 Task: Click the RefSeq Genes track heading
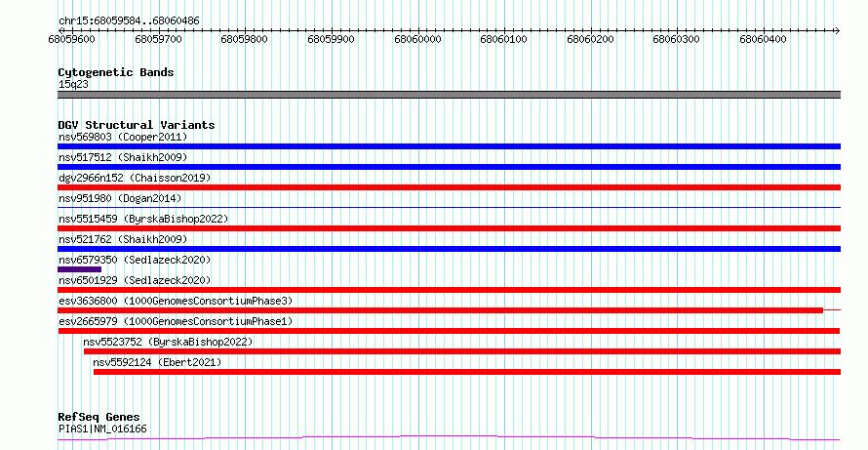(99, 417)
